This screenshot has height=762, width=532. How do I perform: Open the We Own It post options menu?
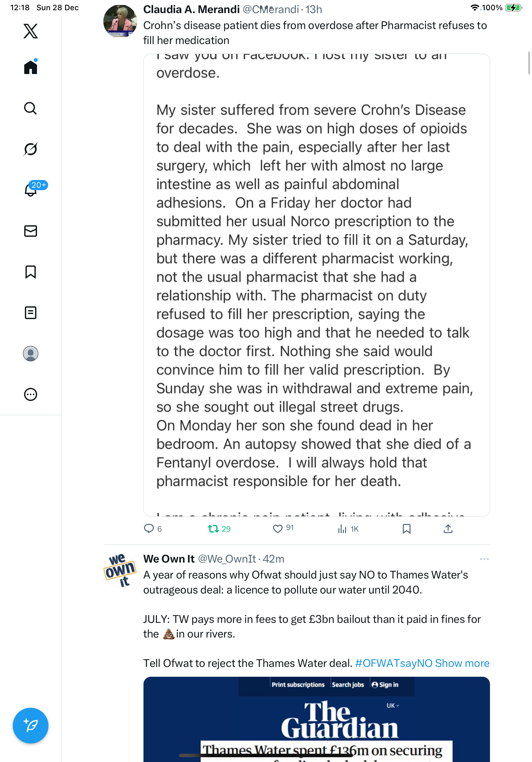pyautogui.click(x=484, y=559)
